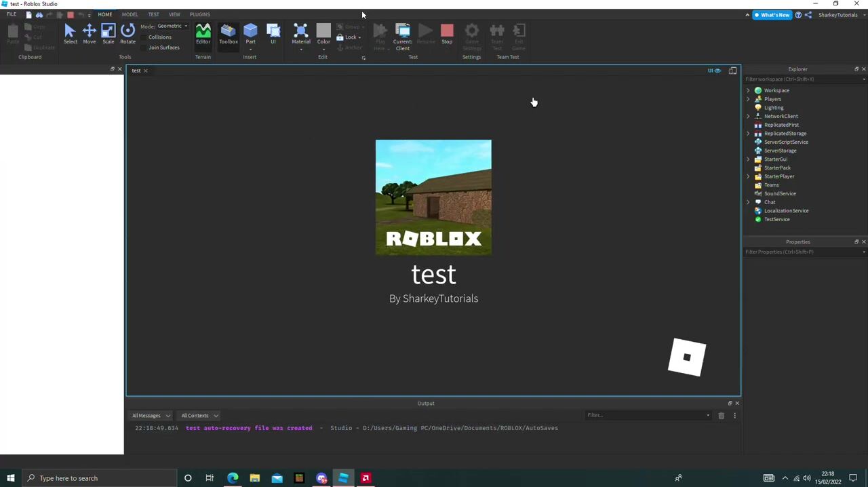Select ServerScriptService in Explorer
This screenshot has width=868, height=487.
click(786, 142)
